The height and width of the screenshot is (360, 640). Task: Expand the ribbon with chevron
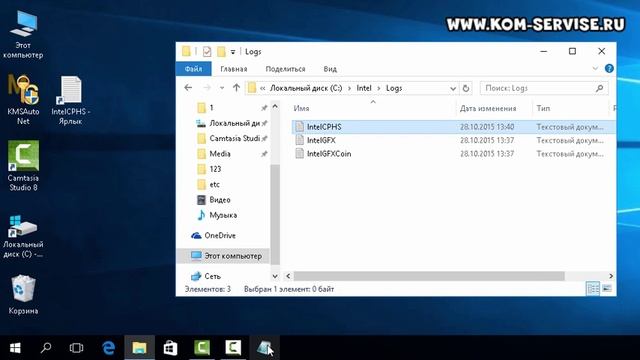point(595,69)
